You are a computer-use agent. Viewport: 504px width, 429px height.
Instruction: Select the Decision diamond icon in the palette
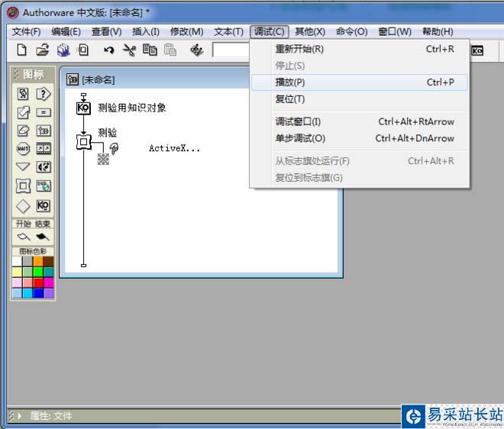coord(23,206)
